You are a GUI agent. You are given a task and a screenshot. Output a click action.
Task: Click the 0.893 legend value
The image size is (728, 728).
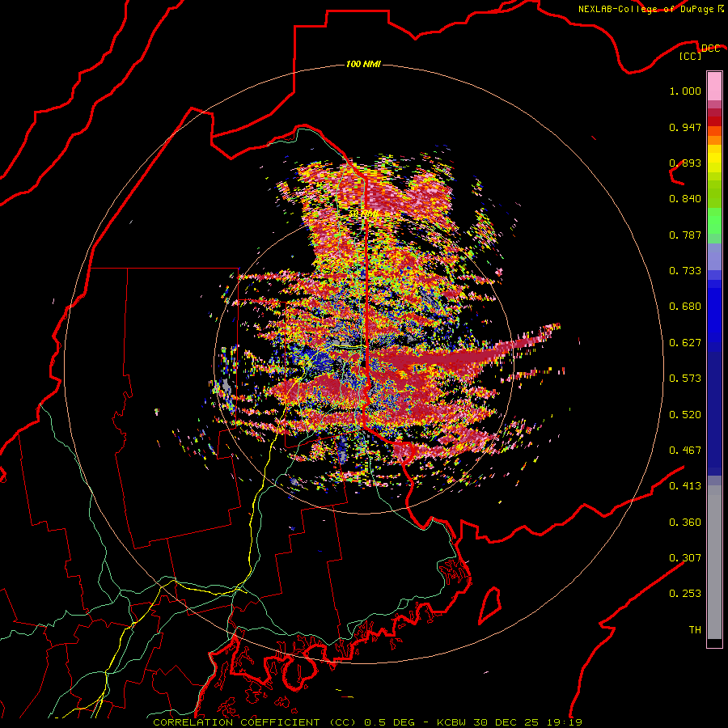[685, 163]
